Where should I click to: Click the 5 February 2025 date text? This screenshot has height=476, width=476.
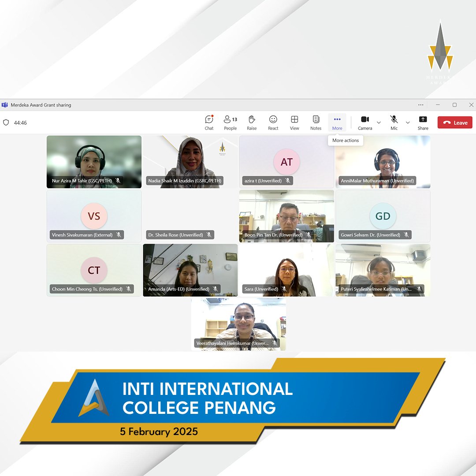click(x=159, y=431)
